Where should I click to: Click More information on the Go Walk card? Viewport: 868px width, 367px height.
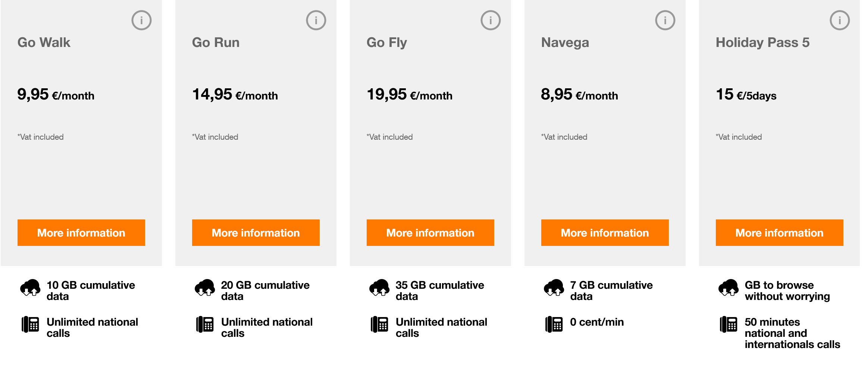81,232
